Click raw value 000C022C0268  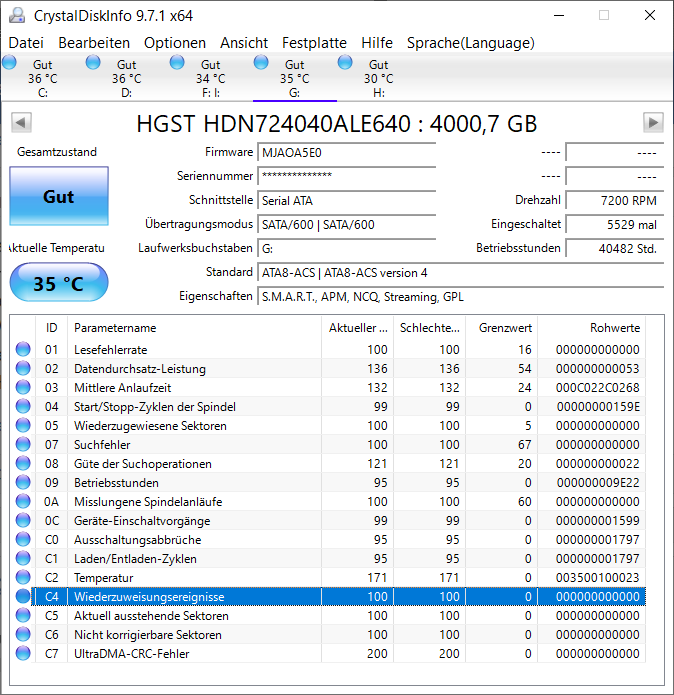(x=597, y=388)
